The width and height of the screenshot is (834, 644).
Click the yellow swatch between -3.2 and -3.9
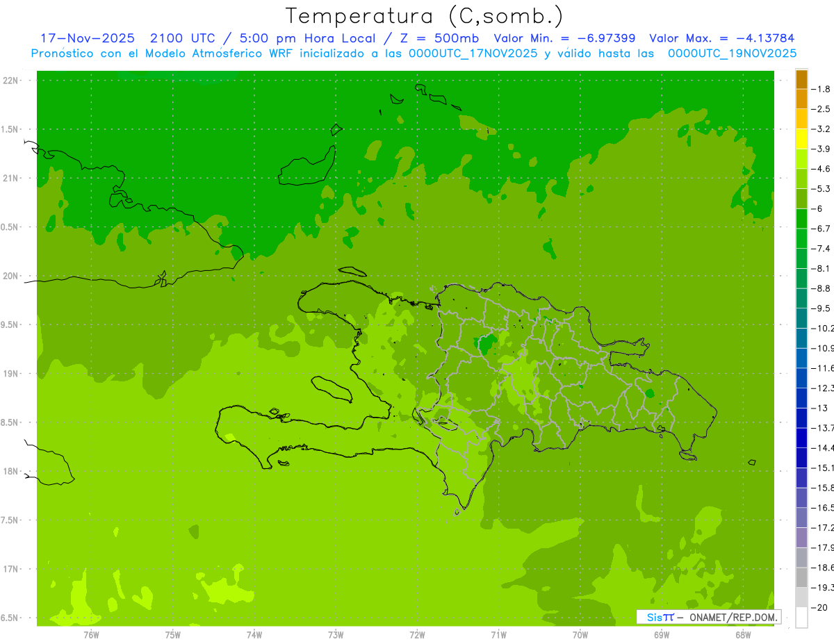tap(801, 139)
